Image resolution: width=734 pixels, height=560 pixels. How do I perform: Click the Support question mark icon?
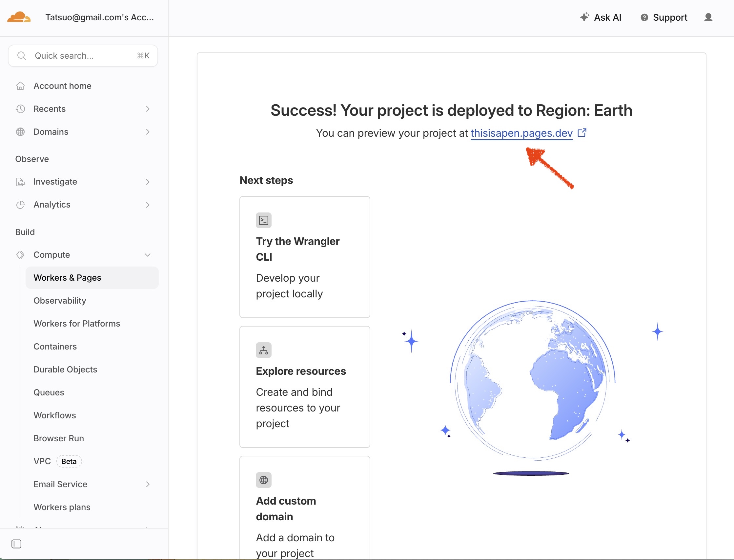[x=644, y=17]
